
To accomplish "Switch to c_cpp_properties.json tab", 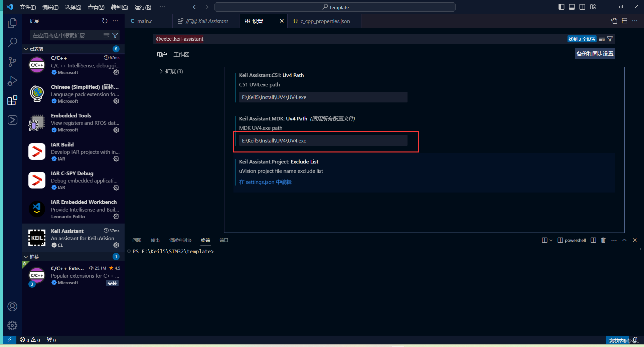I will click(x=324, y=21).
